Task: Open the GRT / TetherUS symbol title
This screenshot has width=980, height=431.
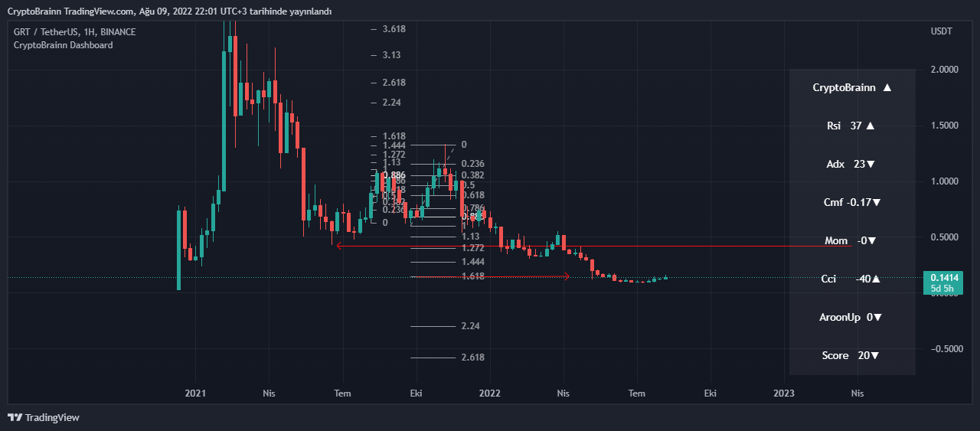Action: [75, 32]
